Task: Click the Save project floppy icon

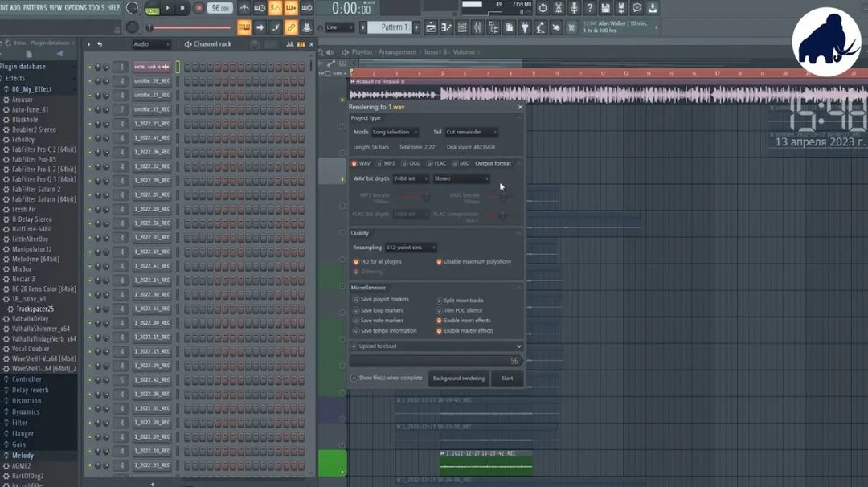Action: 605,8
